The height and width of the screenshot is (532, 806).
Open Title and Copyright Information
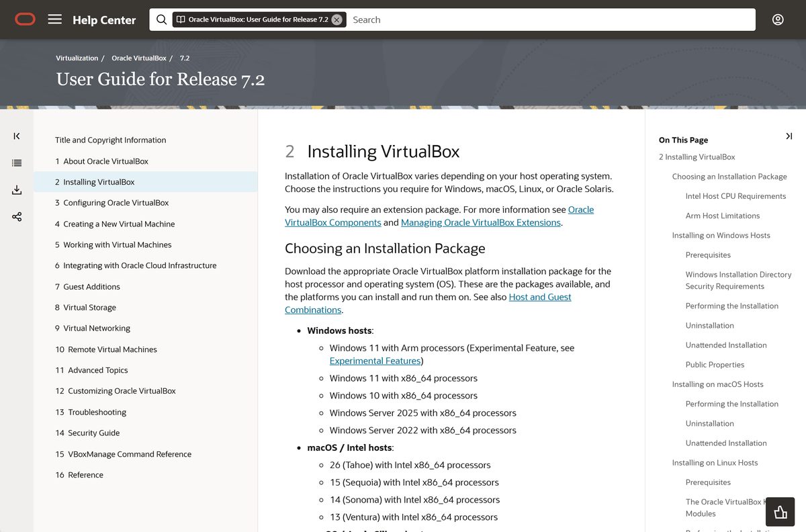point(111,140)
